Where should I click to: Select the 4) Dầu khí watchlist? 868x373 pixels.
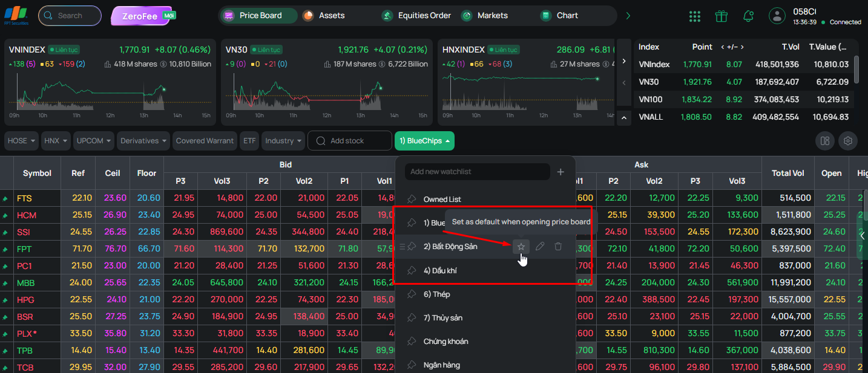[x=440, y=270]
